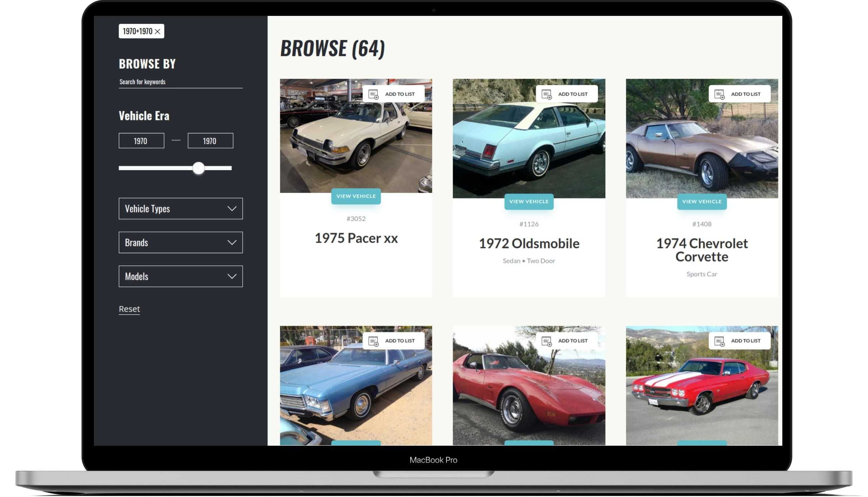Click the Vehicle Era slider handle
Screen dimensions: 868x497
198,168
